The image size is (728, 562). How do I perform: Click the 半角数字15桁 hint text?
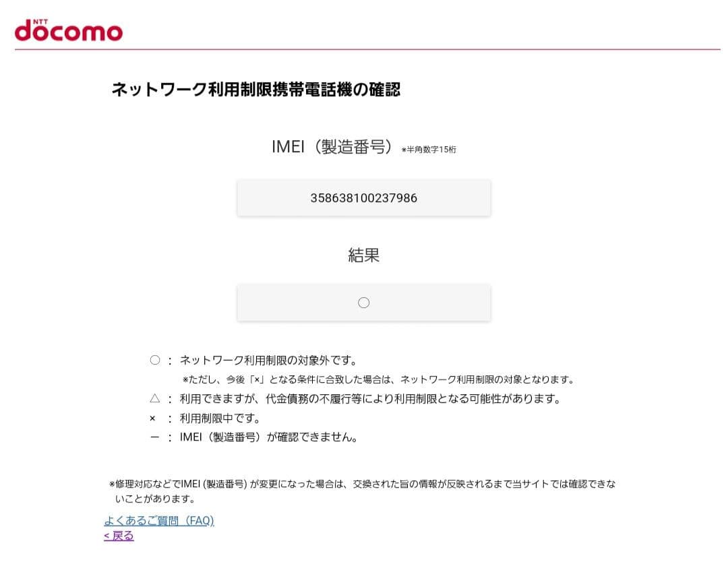(430, 150)
